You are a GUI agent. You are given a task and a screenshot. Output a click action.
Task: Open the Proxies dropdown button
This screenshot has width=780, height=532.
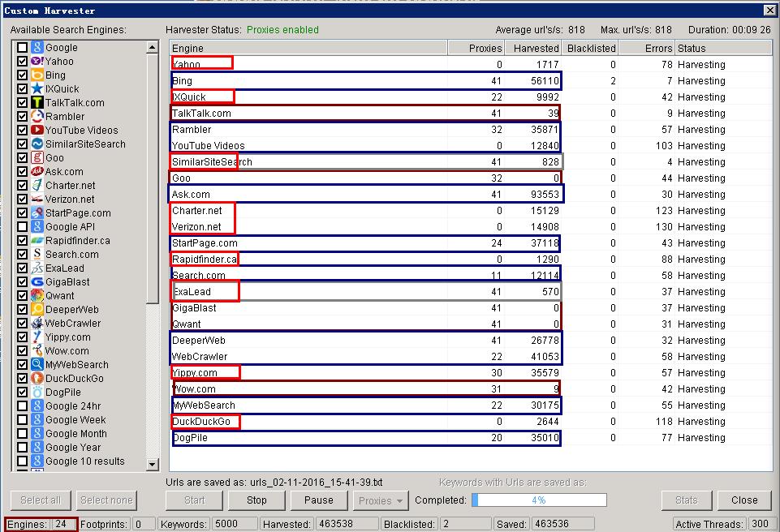[381, 500]
